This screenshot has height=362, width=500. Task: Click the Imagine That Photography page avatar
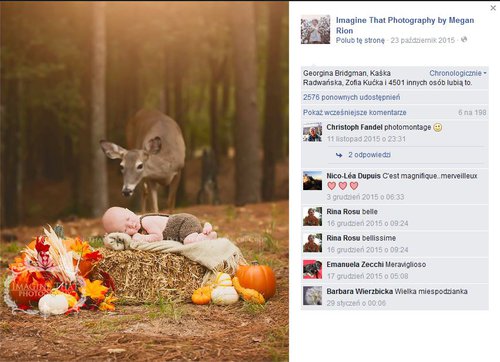[x=315, y=29]
